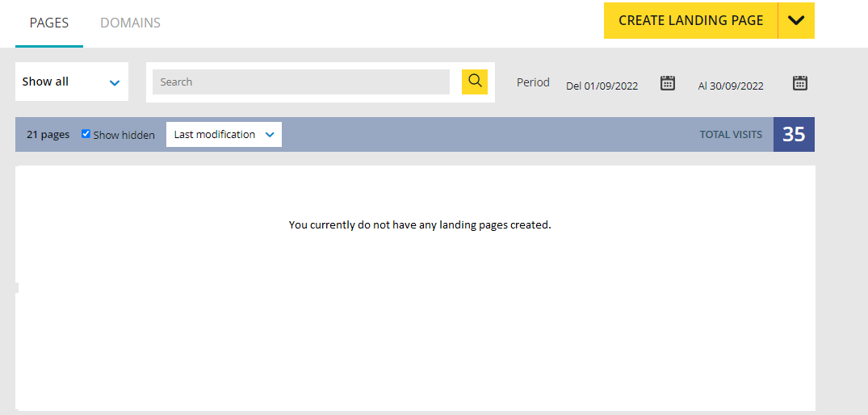Click the blue chevron in Show all

pos(115,82)
